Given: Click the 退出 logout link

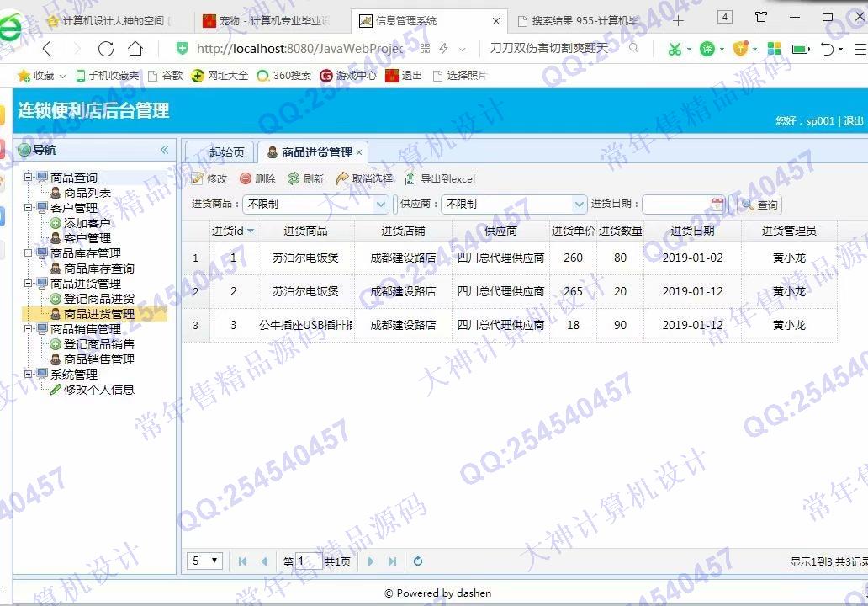Looking at the screenshot, I should click(854, 121).
